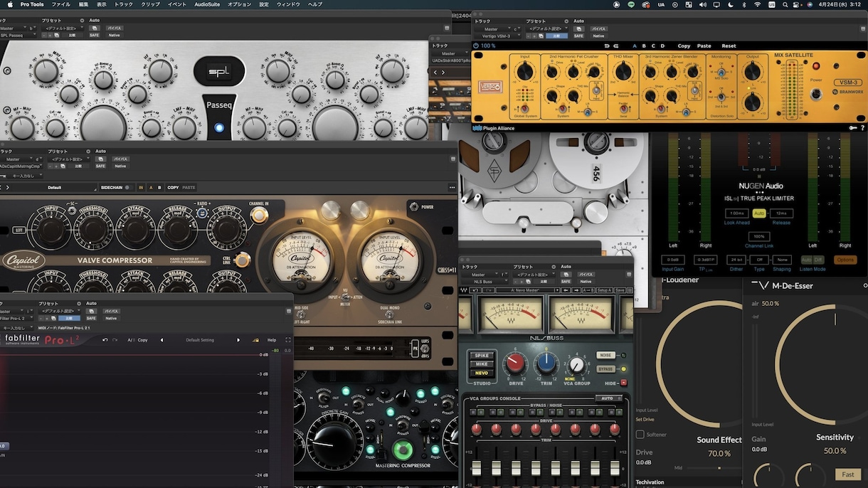Toggle the NLS Buss BYPASS switch
The image size is (868, 488).
[x=605, y=369]
